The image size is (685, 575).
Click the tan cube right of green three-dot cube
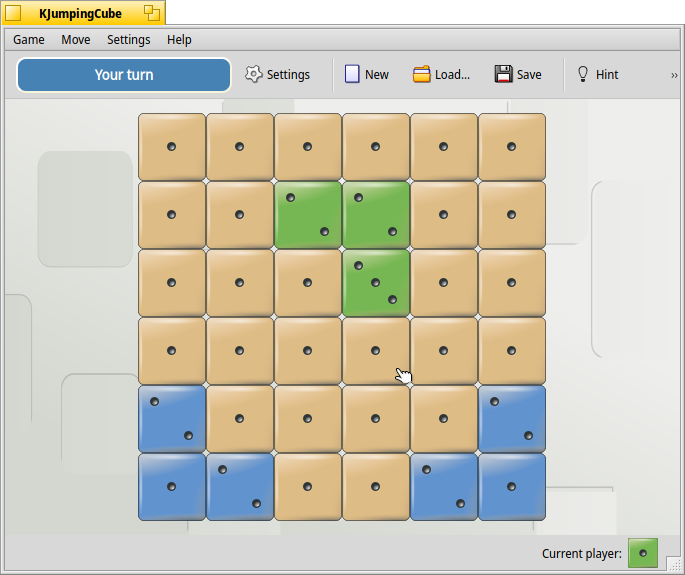[444, 283]
